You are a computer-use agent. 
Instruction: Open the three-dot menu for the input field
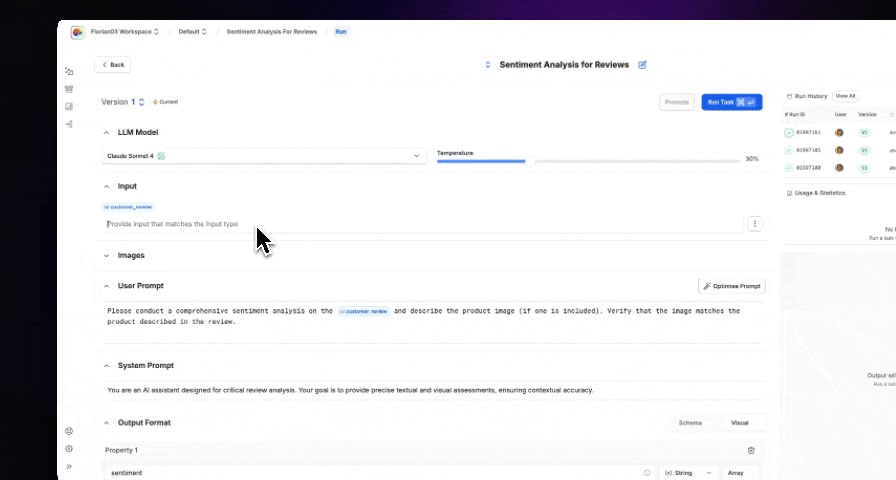click(x=755, y=224)
